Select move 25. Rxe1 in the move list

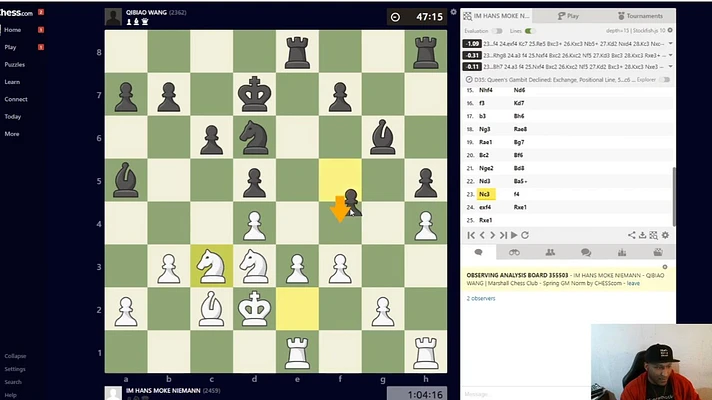click(x=485, y=220)
